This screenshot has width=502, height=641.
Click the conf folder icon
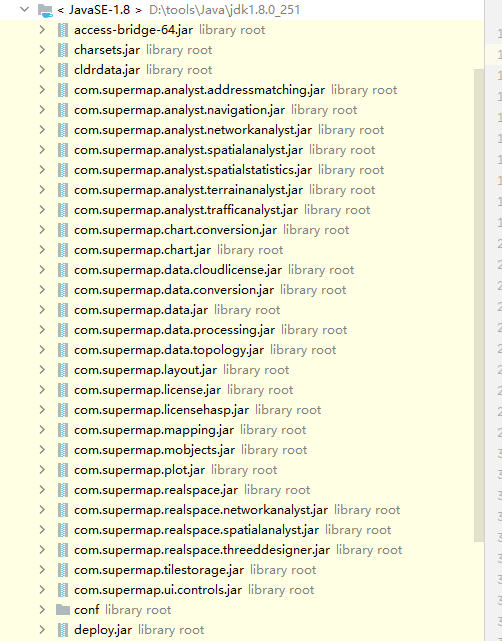[x=63, y=610]
